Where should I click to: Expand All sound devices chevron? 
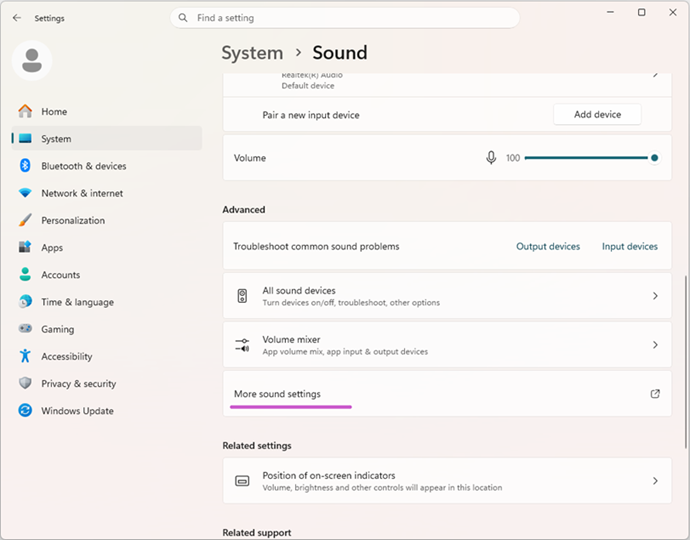point(655,296)
